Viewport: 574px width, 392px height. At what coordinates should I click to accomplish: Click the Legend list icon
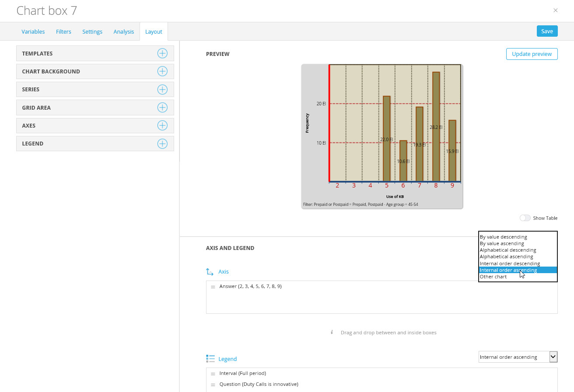[x=210, y=359]
